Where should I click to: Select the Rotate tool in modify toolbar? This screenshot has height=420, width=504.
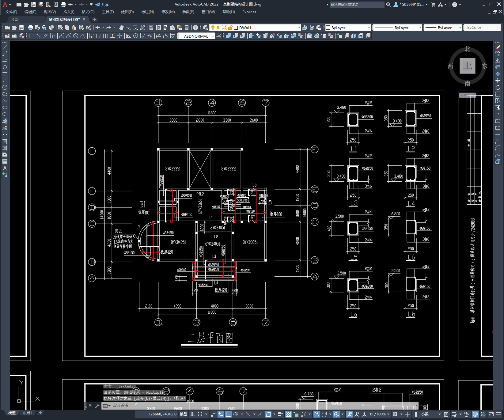click(x=498, y=87)
